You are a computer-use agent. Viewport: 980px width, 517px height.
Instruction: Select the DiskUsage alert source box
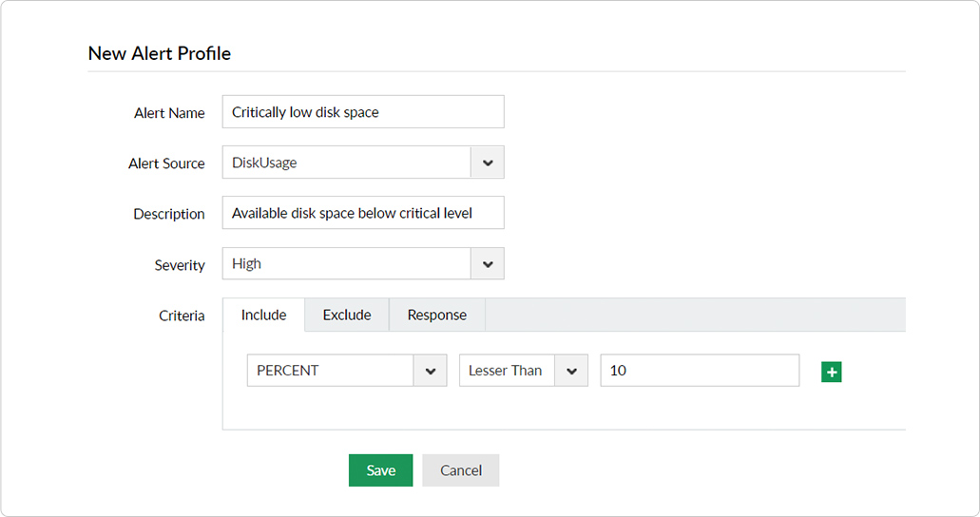[347, 163]
